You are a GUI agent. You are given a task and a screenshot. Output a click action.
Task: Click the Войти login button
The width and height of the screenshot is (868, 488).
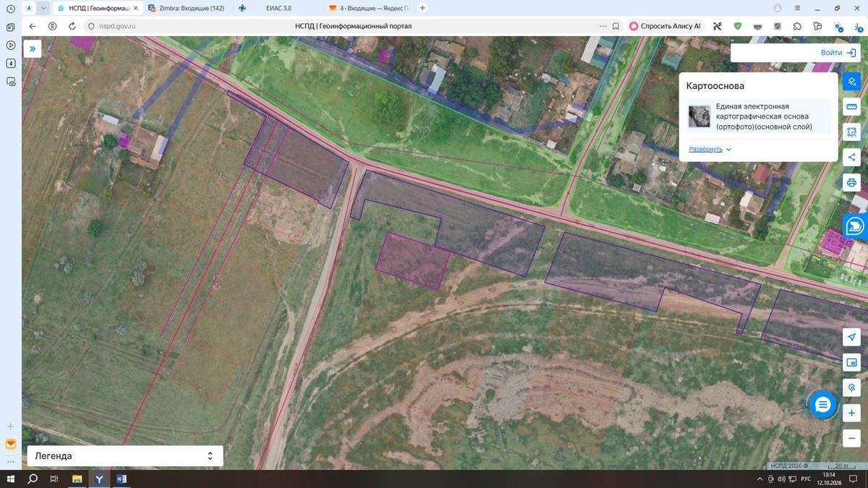[838, 53]
